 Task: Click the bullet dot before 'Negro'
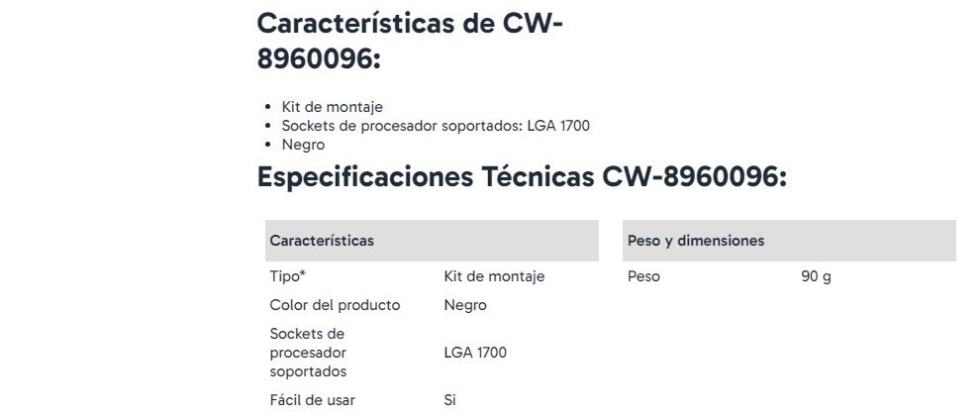pos(269,145)
